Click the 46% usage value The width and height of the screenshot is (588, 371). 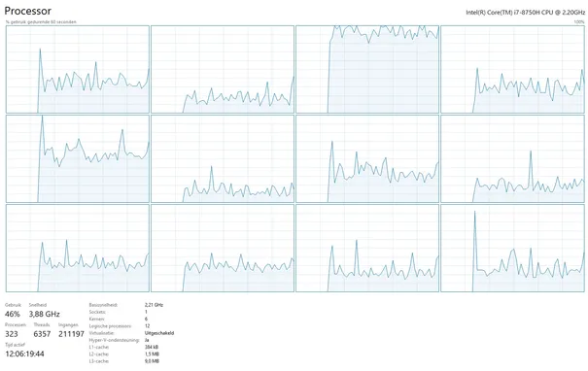pos(13,314)
